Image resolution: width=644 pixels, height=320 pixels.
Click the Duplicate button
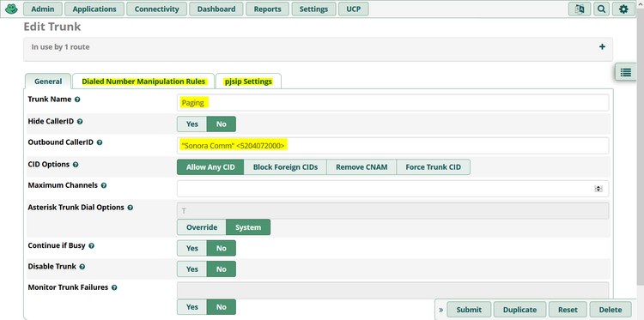tap(519, 310)
